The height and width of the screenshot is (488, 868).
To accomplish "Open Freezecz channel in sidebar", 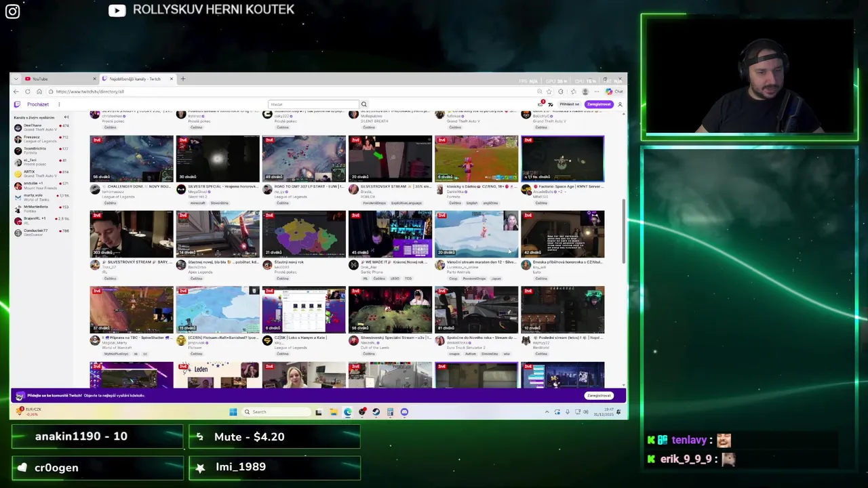I will [x=41, y=139].
